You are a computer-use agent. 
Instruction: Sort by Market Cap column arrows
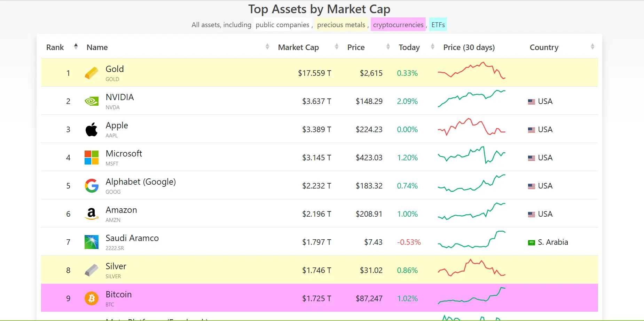pyautogui.click(x=337, y=47)
